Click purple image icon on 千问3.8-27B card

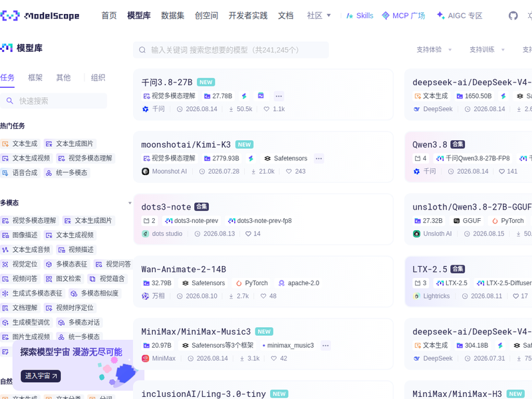(x=261, y=96)
